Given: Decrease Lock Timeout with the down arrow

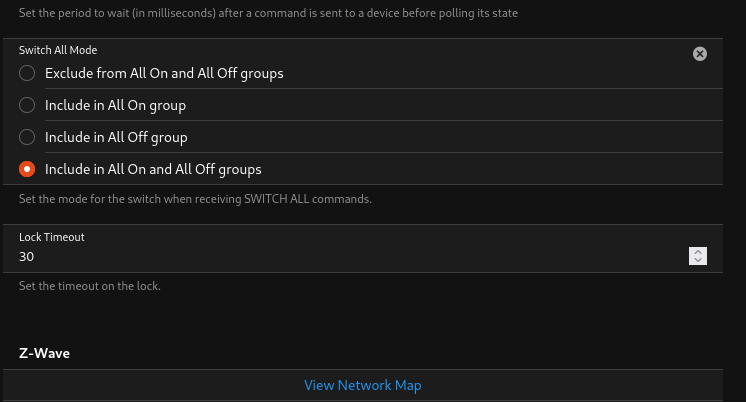Looking at the screenshot, I should click(x=698, y=261).
